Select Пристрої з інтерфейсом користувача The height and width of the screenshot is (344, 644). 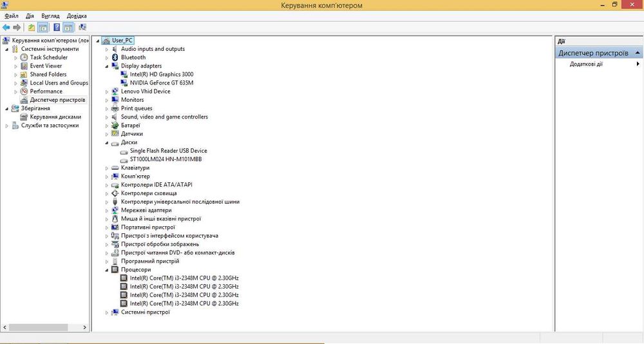click(169, 236)
